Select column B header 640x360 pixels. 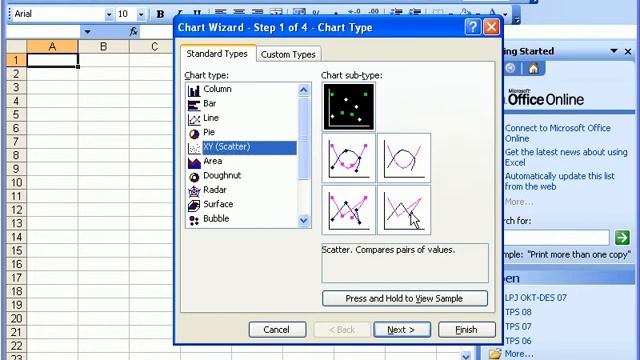103,47
